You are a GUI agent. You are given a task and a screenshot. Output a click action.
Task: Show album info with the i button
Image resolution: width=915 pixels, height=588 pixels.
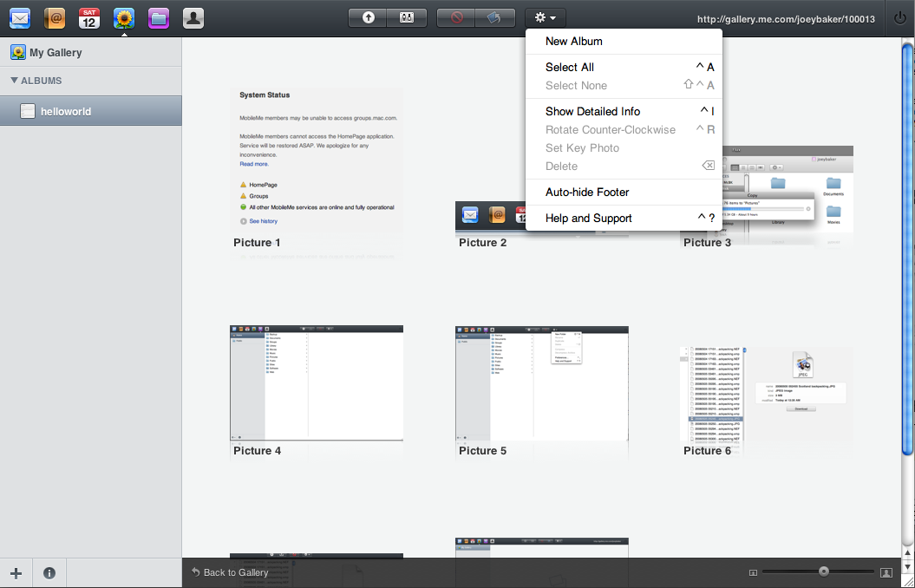pos(49,573)
